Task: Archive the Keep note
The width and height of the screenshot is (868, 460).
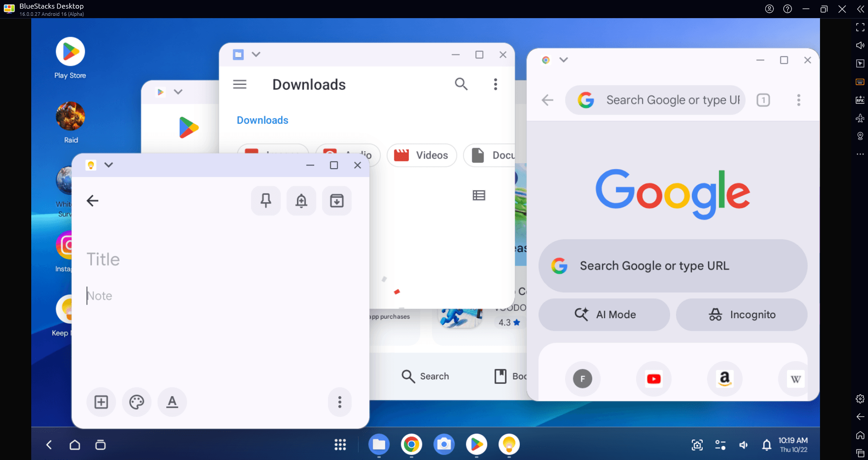Action: click(x=337, y=200)
